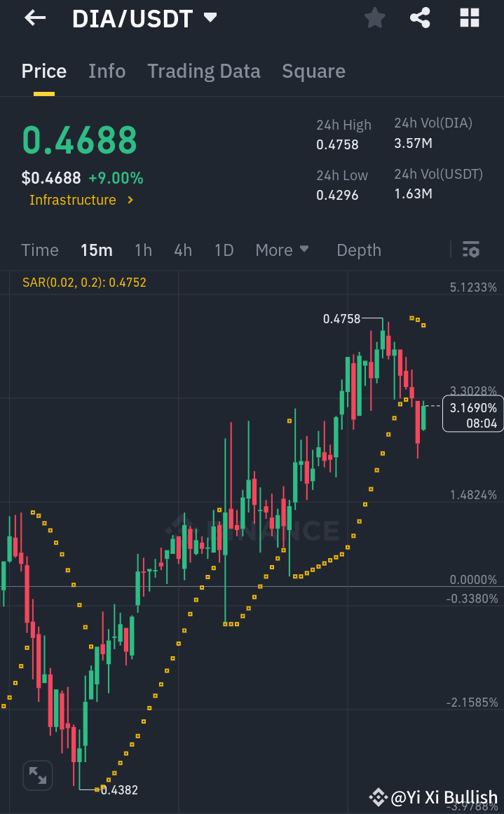Image resolution: width=504 pixels, height=814 pixels.
Task: Expand chart to fullscreen via corner icon
Action: tap(37, 775)
